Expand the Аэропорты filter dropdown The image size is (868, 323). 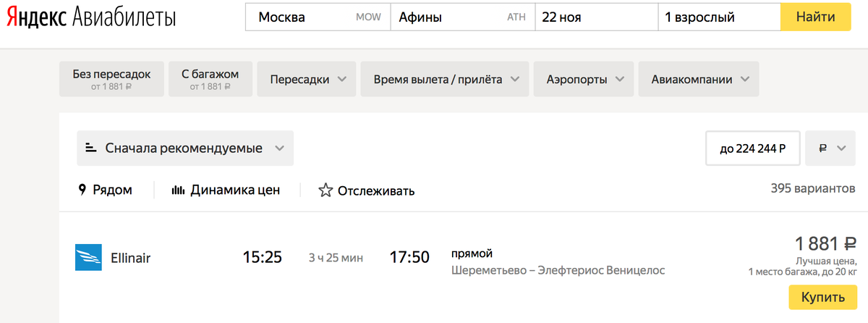tap(584, 79)
